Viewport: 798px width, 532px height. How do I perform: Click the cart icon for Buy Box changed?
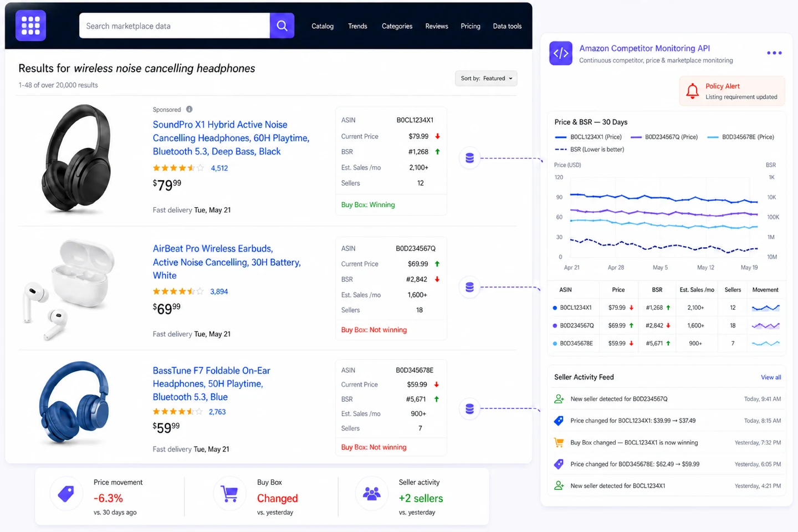559,443
